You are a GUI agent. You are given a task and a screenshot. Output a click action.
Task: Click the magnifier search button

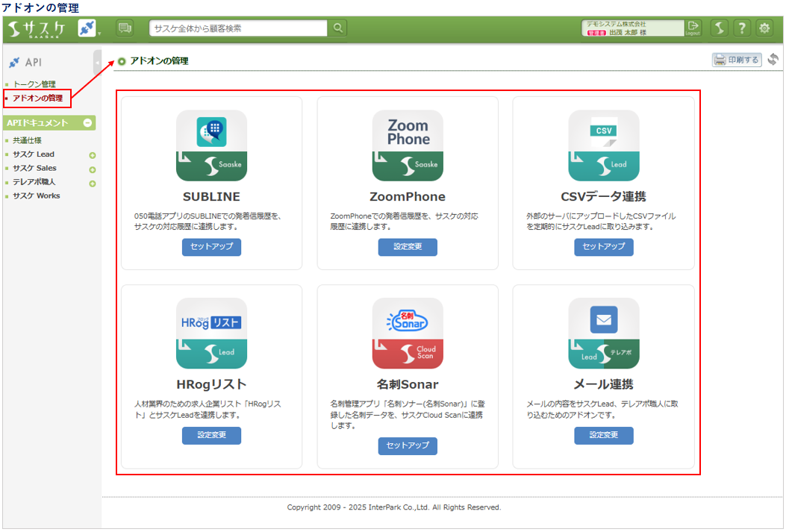[x=338, y=28]
